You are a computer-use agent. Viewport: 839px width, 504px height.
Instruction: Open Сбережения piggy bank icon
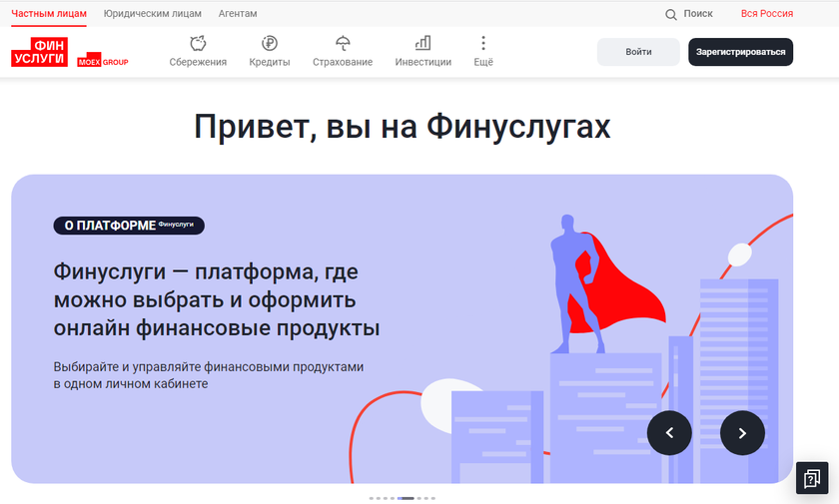click(198, 43)
